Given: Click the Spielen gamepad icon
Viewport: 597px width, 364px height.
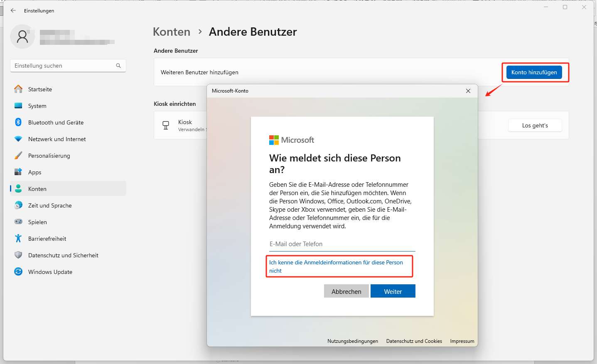Looking at the screenshot, I should pyautogui.click(x=18, y=222).
